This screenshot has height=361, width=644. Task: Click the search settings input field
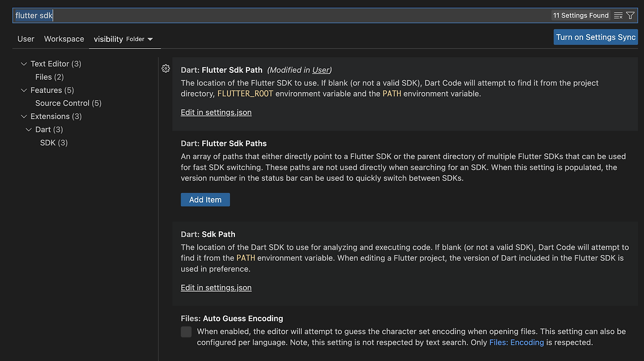pyautogui.click(x=282, y=16)
